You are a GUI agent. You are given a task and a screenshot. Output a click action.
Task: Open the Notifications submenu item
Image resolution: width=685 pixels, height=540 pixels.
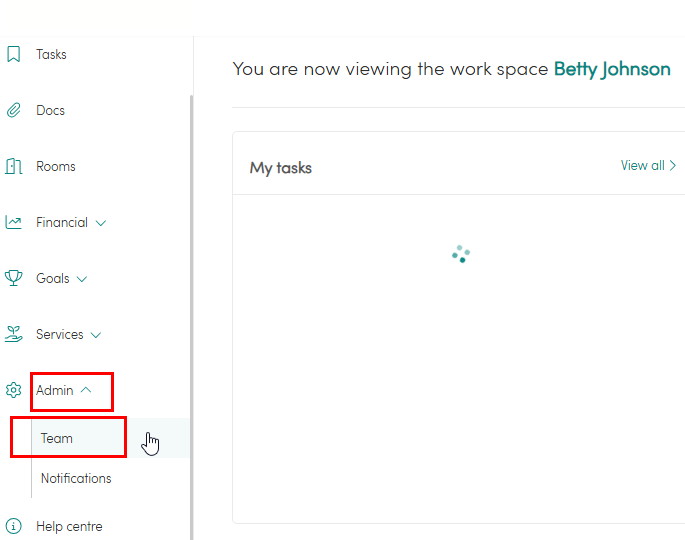click(x=76, y=478)
